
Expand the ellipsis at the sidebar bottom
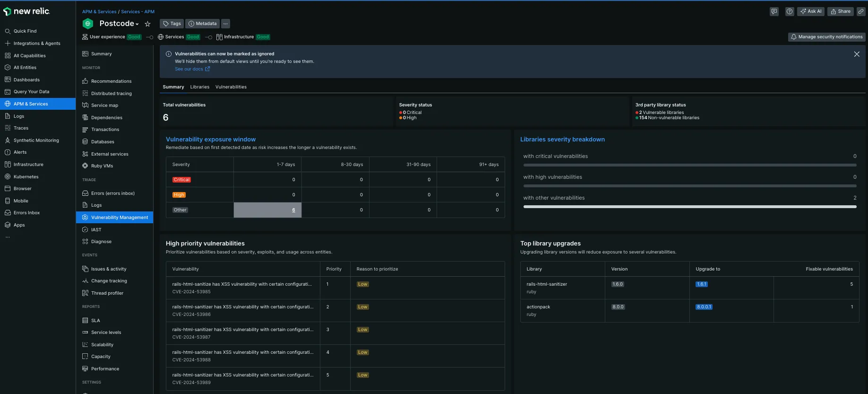(x=8, y=237)
